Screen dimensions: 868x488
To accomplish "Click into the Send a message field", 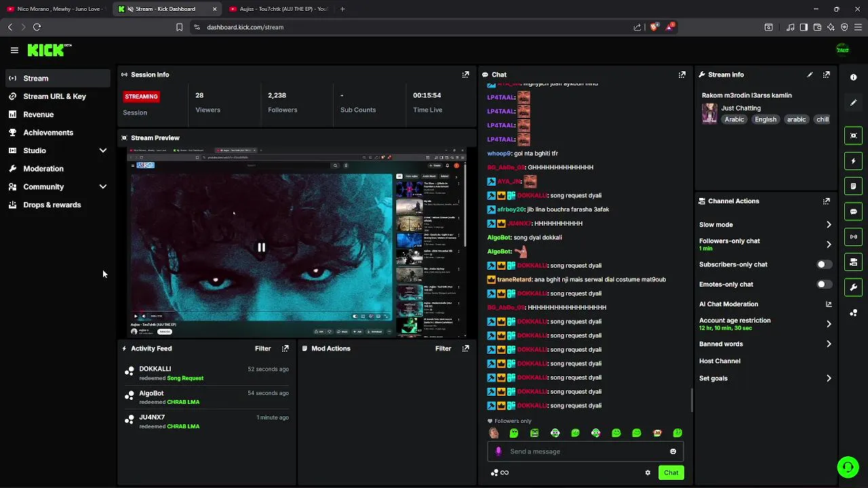I will 585,451.
